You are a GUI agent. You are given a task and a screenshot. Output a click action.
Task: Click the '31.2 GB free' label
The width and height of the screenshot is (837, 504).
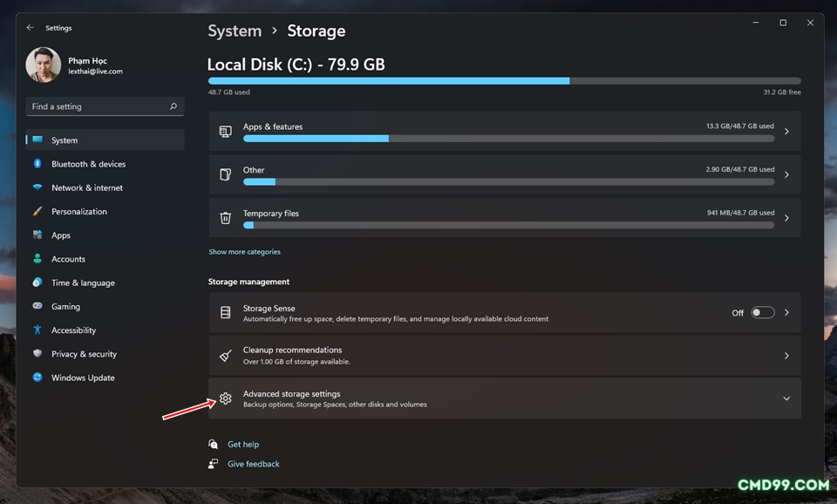pyautogui.click(x=782, y=92)
